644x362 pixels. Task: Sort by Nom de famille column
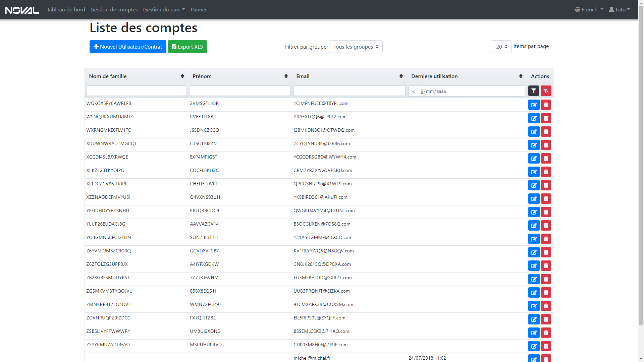coord(182,76)
